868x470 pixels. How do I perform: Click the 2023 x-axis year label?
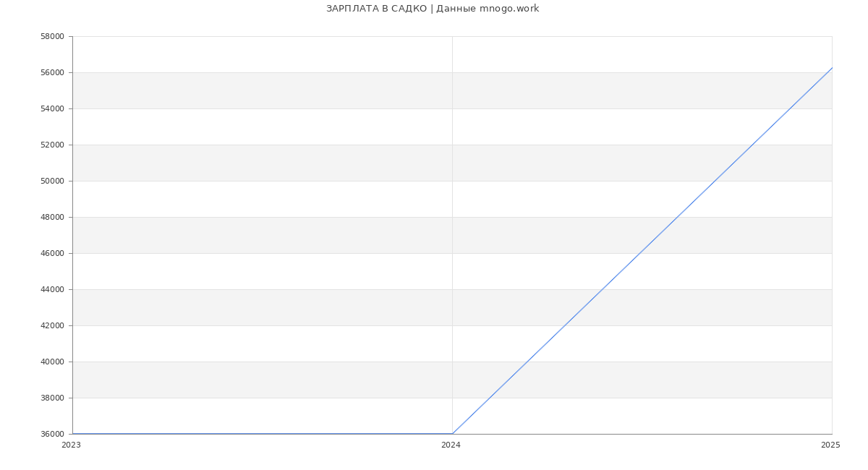[x=71, y=445]
